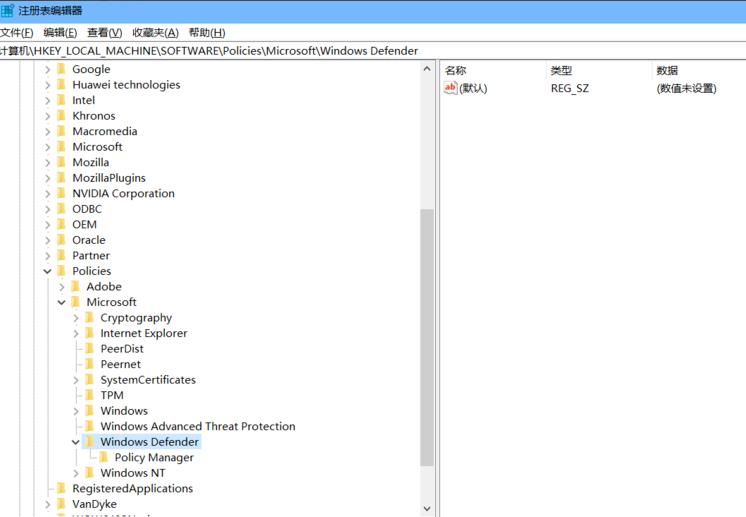Screen dimensions: 746x517
Task: Open the 查看(V) menu
Action: 105,32
